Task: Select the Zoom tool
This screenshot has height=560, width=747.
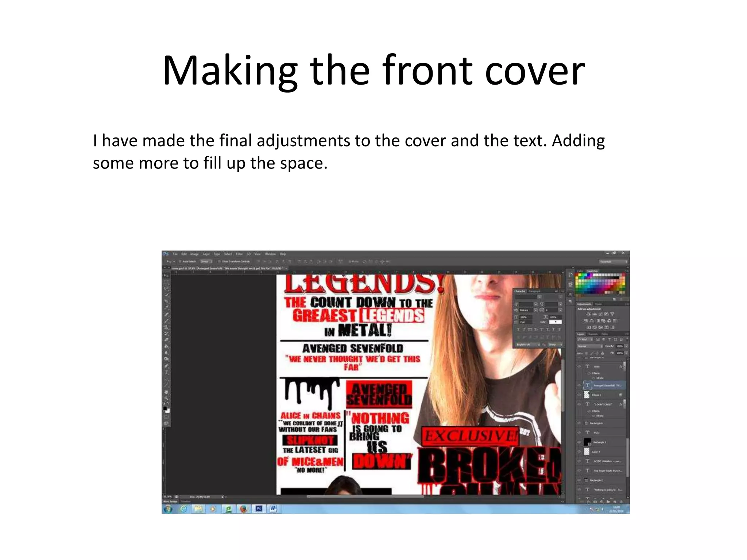Action: (166, 398)
